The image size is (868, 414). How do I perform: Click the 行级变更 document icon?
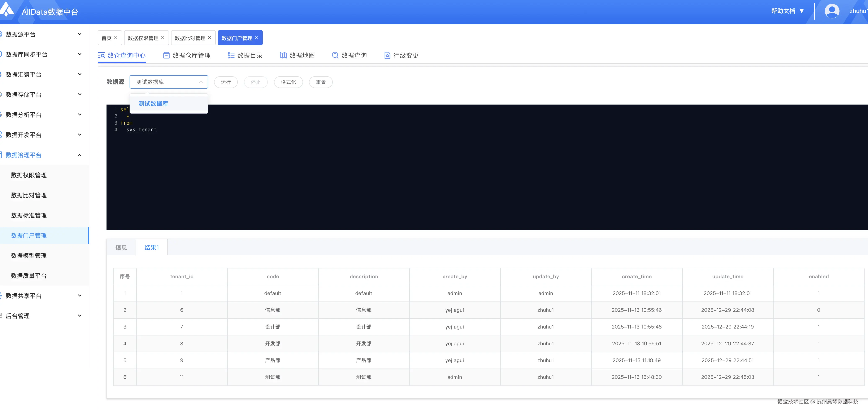387,55
